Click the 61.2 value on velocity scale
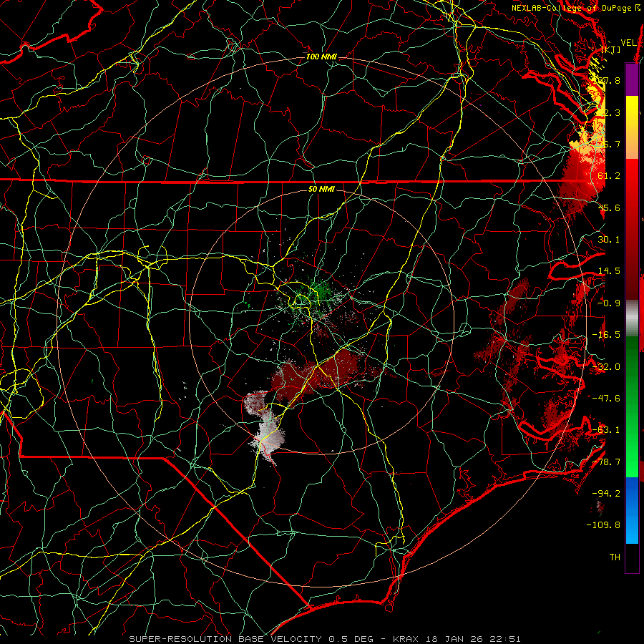The height and width of the screenshot is (644, 644). (x=609, y=176)
